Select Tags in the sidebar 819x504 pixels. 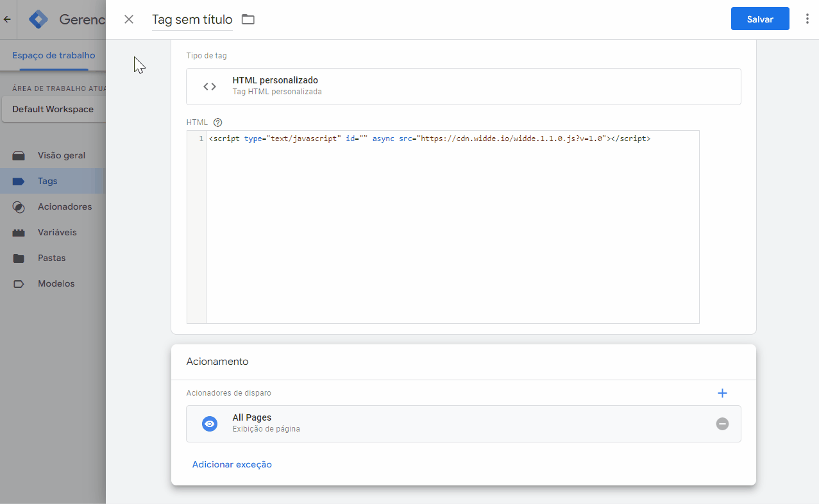53,181
